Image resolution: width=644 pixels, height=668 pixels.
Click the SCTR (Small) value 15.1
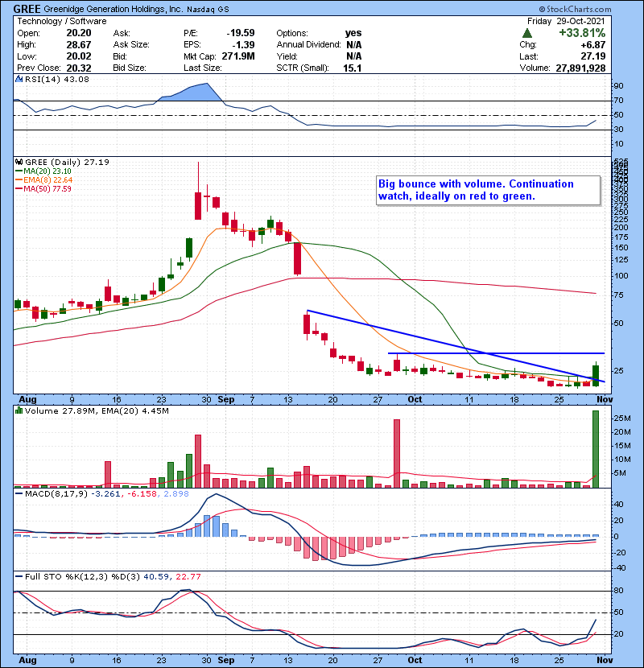click(x=353, y=68)
